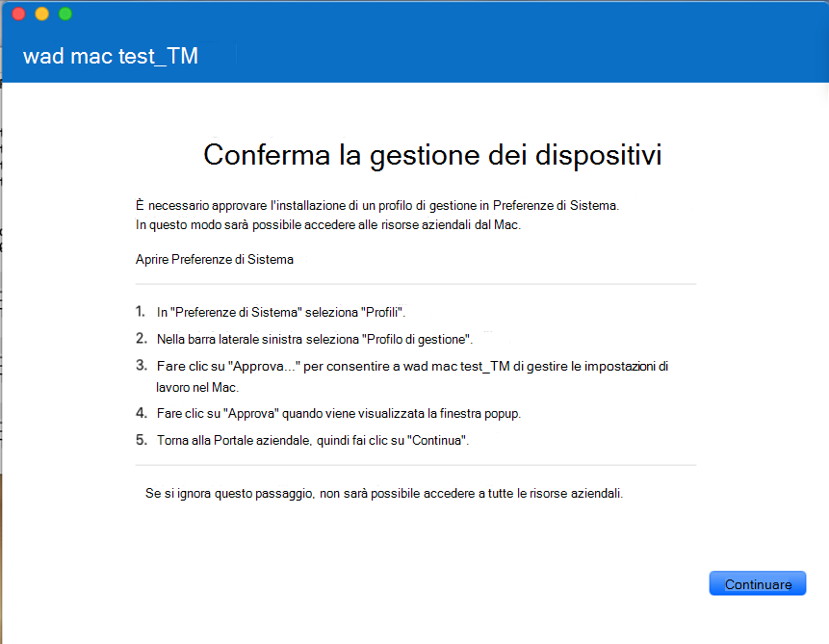Click the blue "Continuare" button
Screen dimensions: 829x644
[757, 583]
